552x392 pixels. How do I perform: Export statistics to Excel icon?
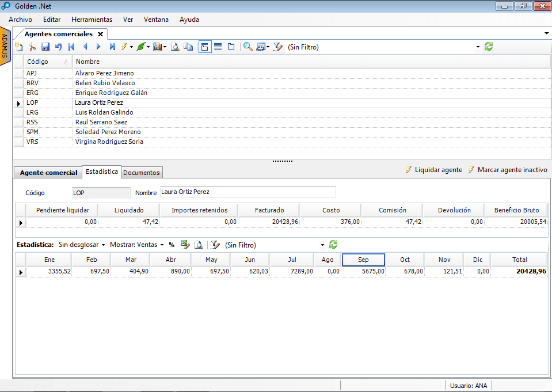[185, 245]
